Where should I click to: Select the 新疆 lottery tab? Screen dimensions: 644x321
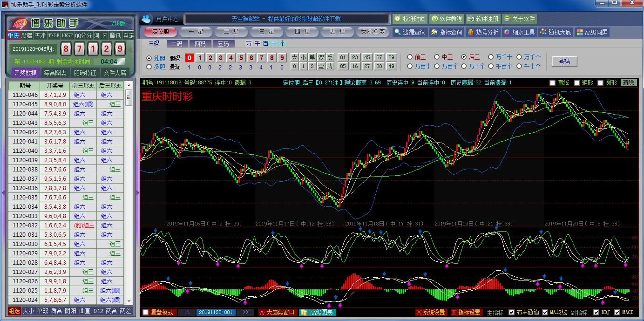27,35
